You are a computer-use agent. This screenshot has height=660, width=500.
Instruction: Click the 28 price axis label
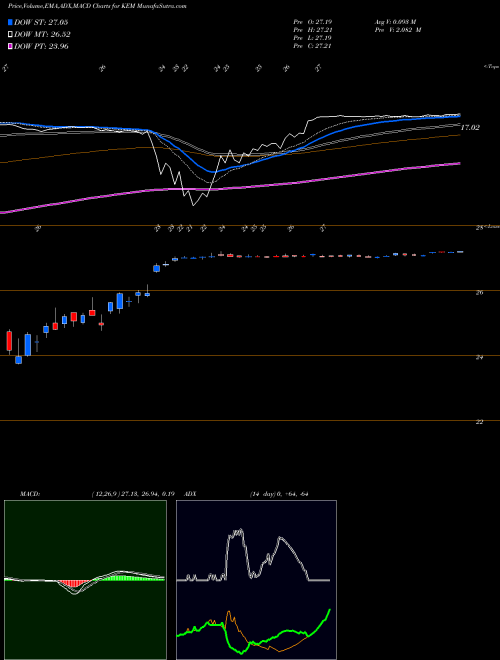[x=479, y=228]
